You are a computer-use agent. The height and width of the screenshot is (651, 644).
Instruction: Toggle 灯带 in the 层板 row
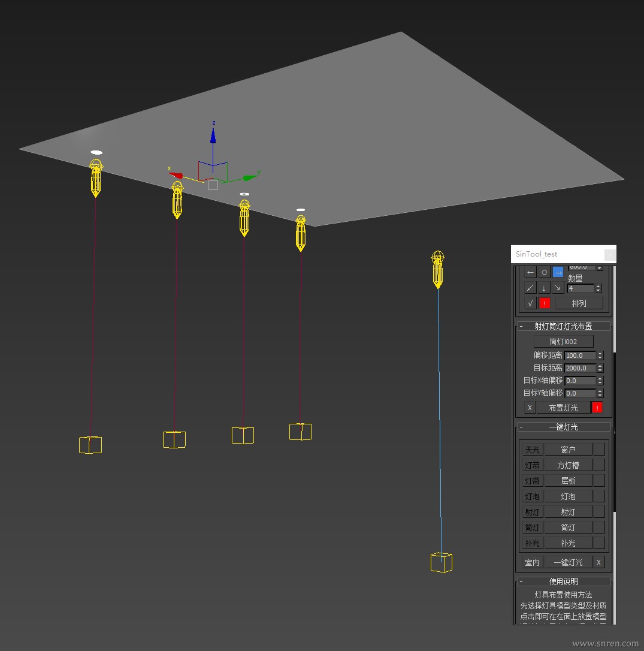click(x=533, y=481)
